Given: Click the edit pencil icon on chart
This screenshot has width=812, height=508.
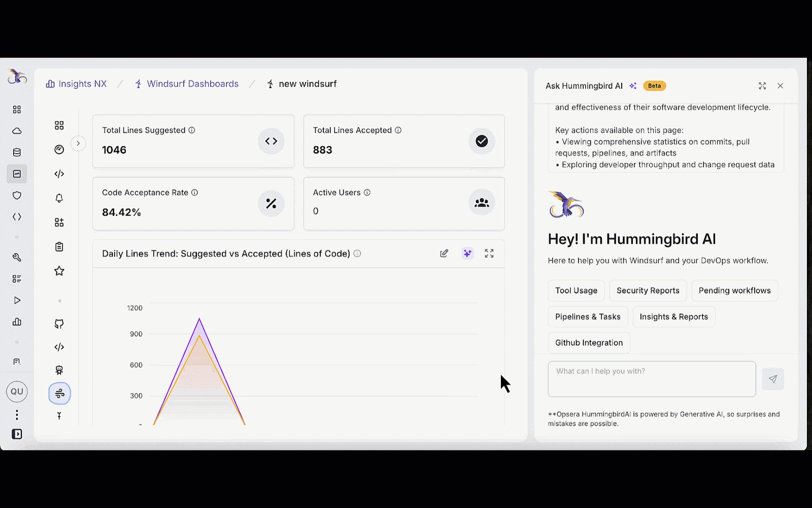Looking at the screenshot, I should point(444,253).
